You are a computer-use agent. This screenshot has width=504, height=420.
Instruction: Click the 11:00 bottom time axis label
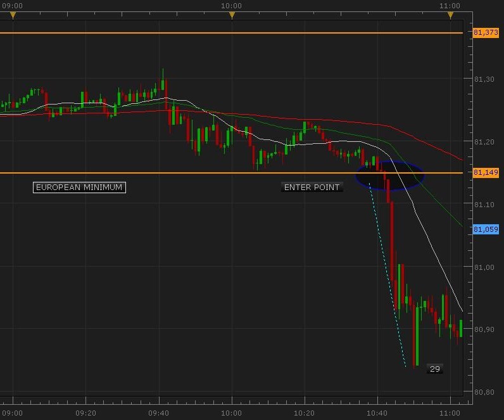pyautogui.click(x=450, y=413)
